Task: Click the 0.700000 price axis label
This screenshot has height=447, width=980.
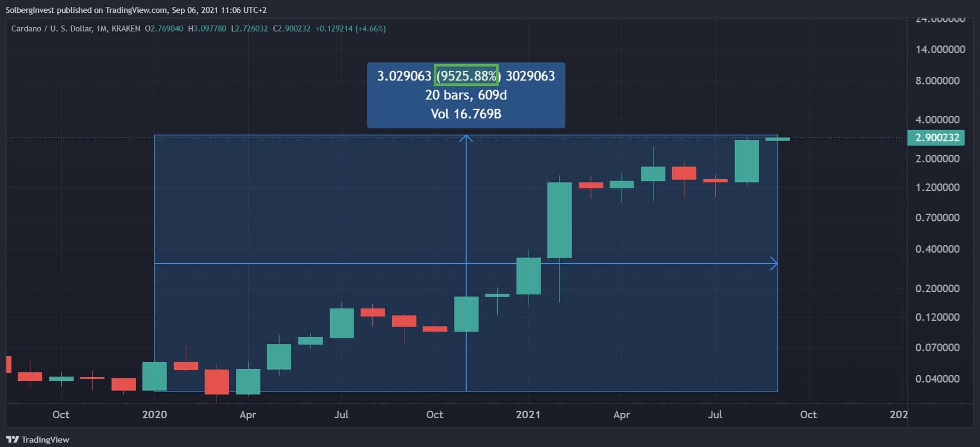Action: [x=937, y=218]
